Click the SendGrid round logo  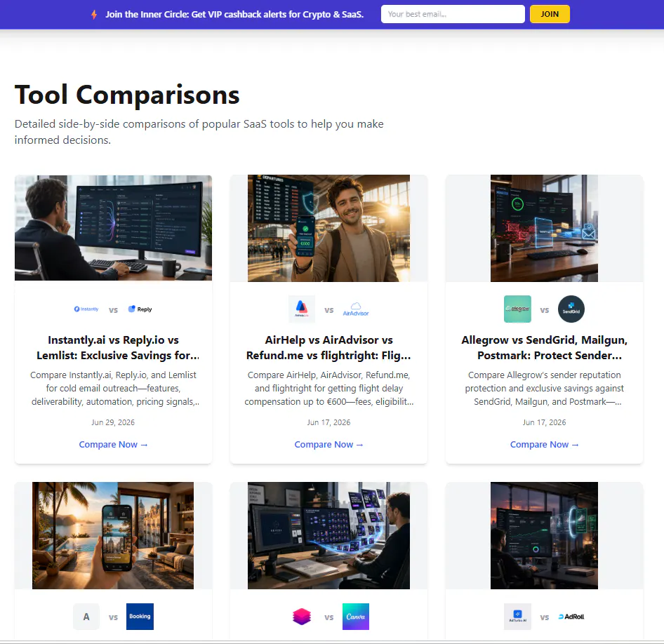(571, 309)
